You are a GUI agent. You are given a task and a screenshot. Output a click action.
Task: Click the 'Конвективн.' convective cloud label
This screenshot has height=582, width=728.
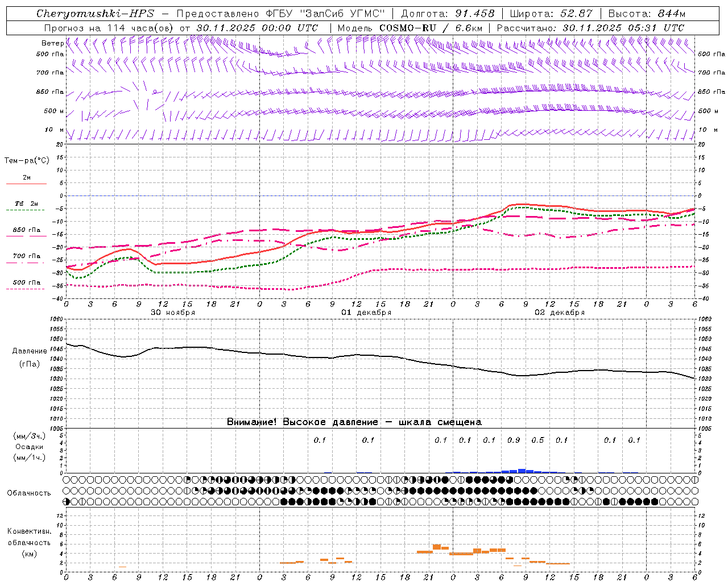pos(29,531)
